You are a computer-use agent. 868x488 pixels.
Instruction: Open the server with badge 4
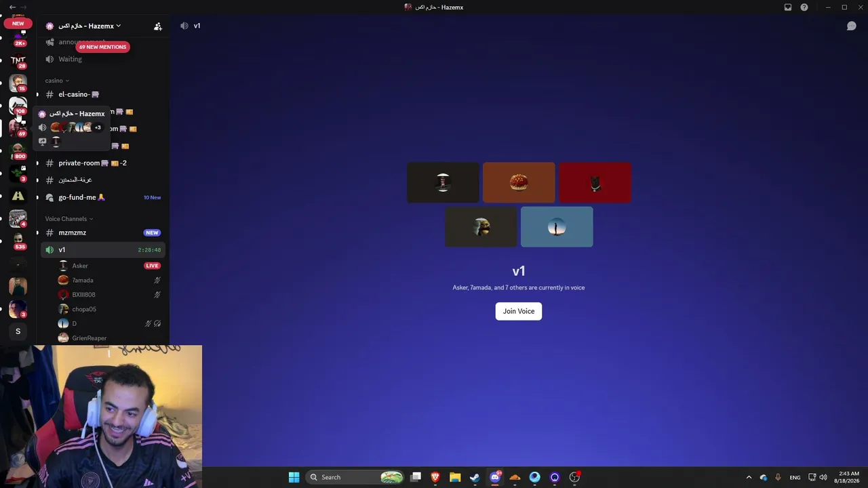(18, 219)
